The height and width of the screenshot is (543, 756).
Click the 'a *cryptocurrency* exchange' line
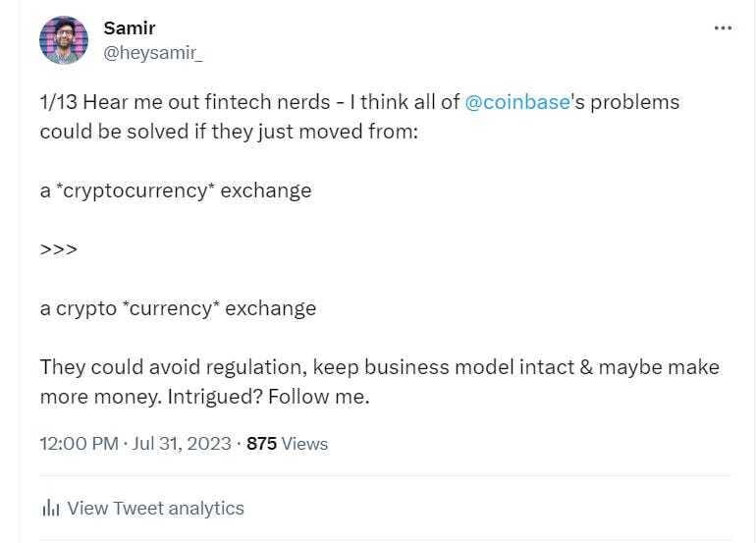tap(176, 190)
